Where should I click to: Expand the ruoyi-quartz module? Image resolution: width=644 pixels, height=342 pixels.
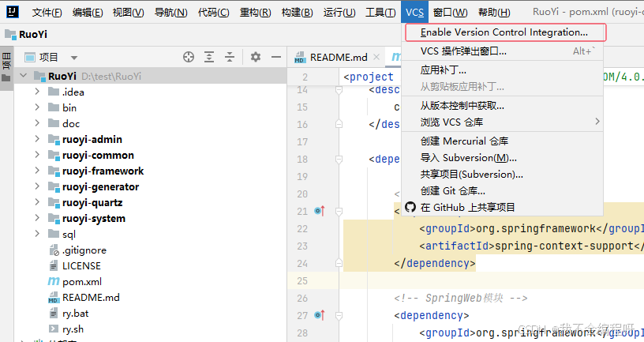pos(37,202)
